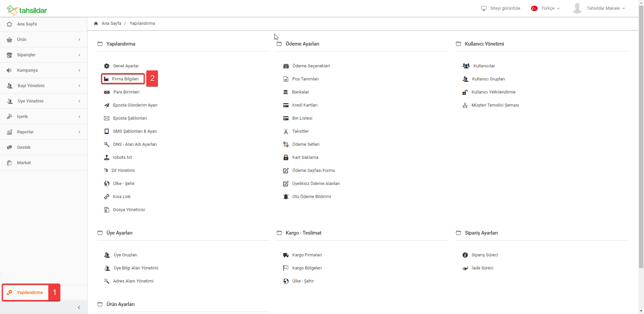644x314 pixels.
Task: Click the scrollbar down arrow
Action: (x=641, y=311)
